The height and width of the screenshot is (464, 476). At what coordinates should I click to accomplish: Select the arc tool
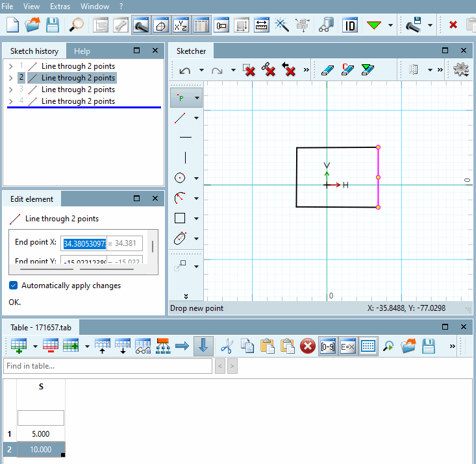point(180,198)
